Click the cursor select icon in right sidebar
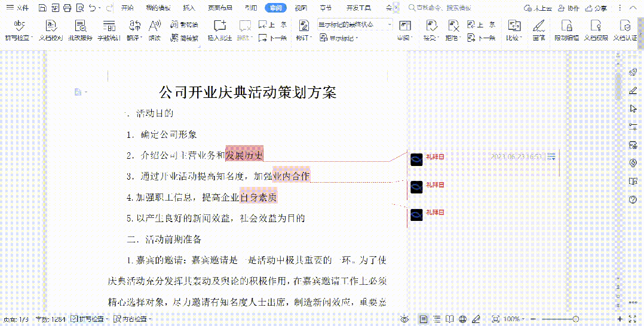This screenshot has width=644, height=326. pos(633,109)
